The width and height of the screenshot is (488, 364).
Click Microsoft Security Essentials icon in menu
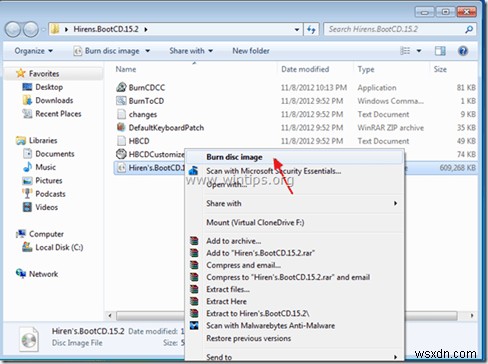tap(193, 171)
